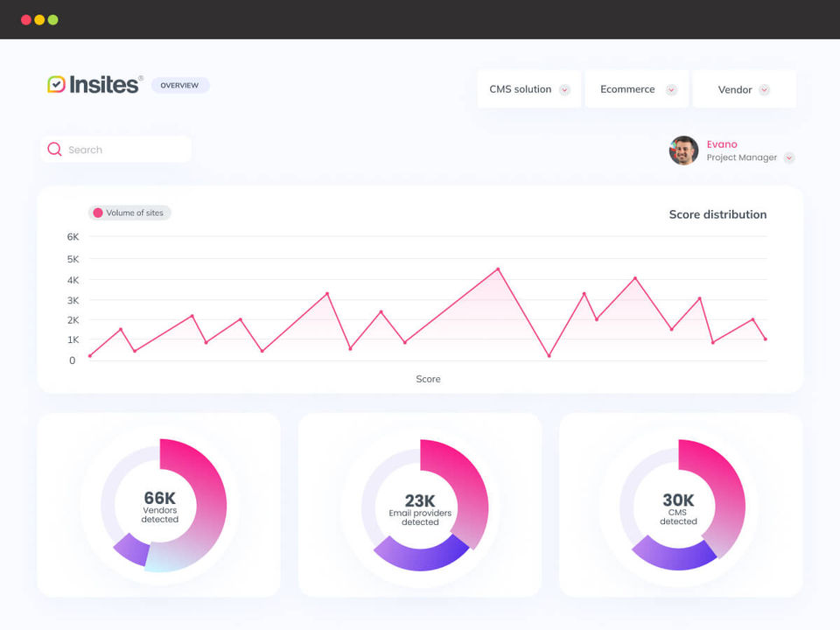Click the pink Volume of sites legend dot
This screenshot has width=840, height=630.
coord(98,213)
